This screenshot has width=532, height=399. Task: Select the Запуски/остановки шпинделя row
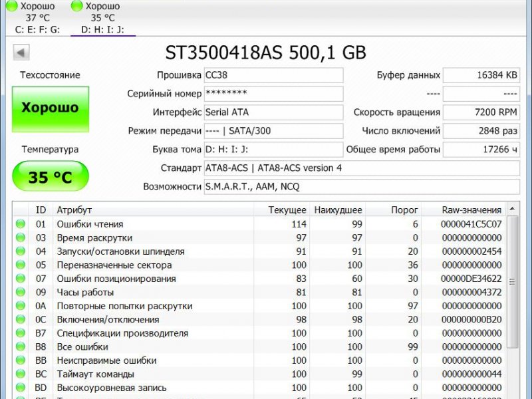click(259, 251)
